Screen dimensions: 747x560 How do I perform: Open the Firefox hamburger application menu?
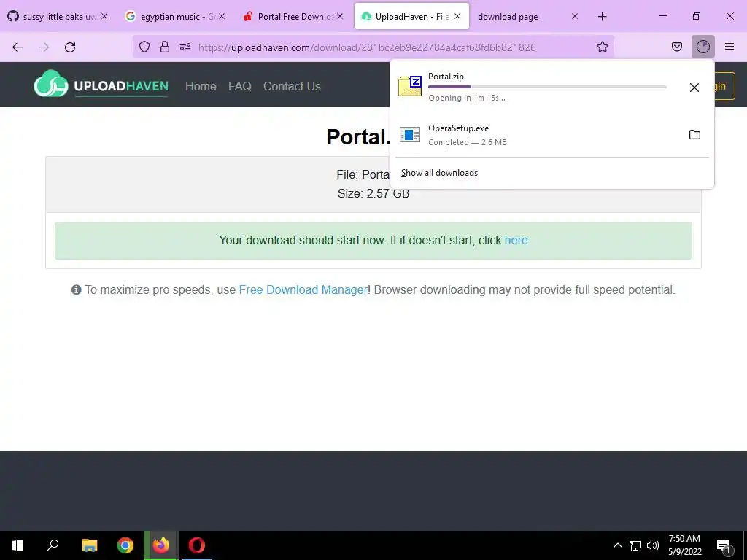pos(729,47)
